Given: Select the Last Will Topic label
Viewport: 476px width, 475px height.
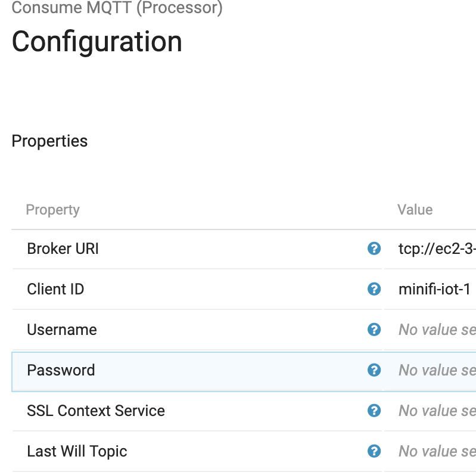Looking at the screenshot, I should click(x=77, y=451).
